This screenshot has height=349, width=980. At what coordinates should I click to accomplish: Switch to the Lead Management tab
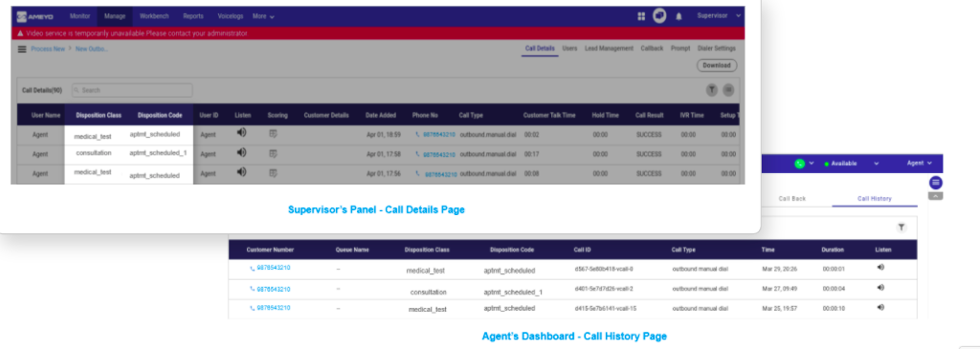click(x=609, y=48)
